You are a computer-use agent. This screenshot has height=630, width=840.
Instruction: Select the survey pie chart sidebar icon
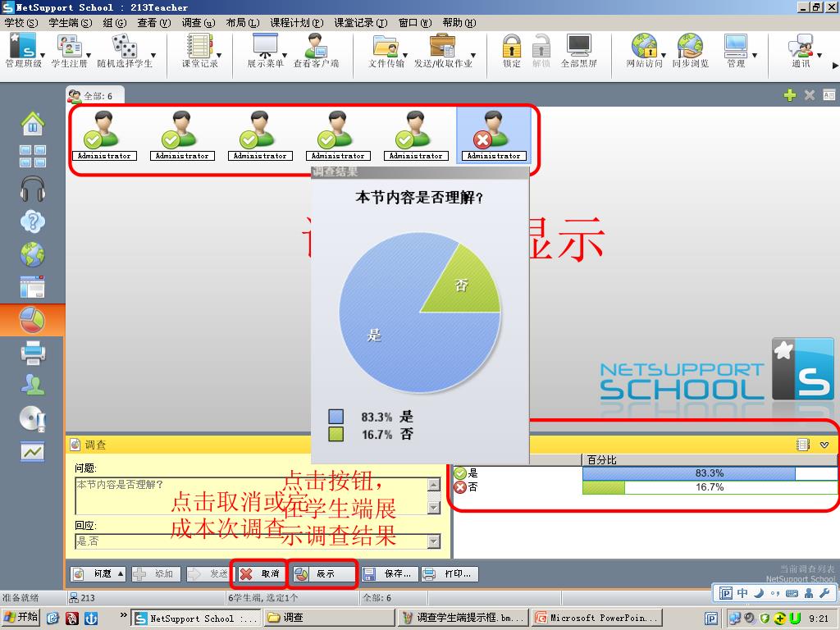point(33,321)
